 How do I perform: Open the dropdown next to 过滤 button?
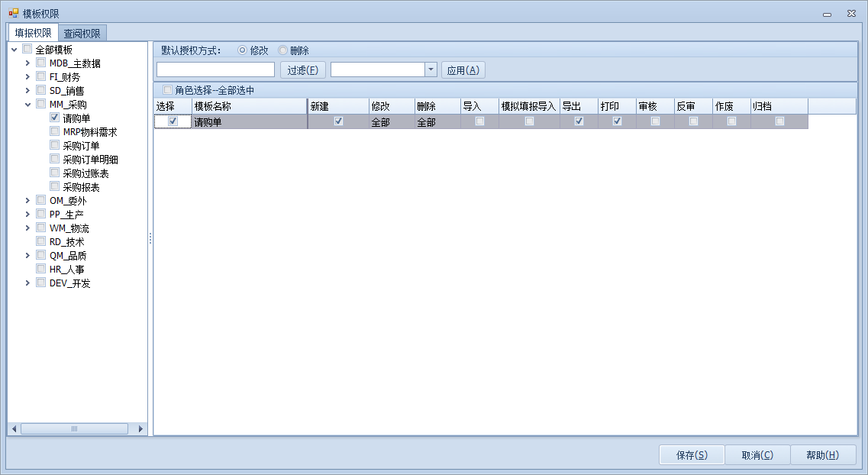[x=431, y=69]
